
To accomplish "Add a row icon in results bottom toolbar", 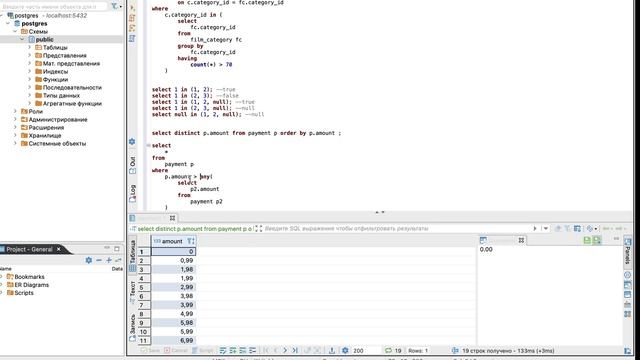I will click(233, 351).
